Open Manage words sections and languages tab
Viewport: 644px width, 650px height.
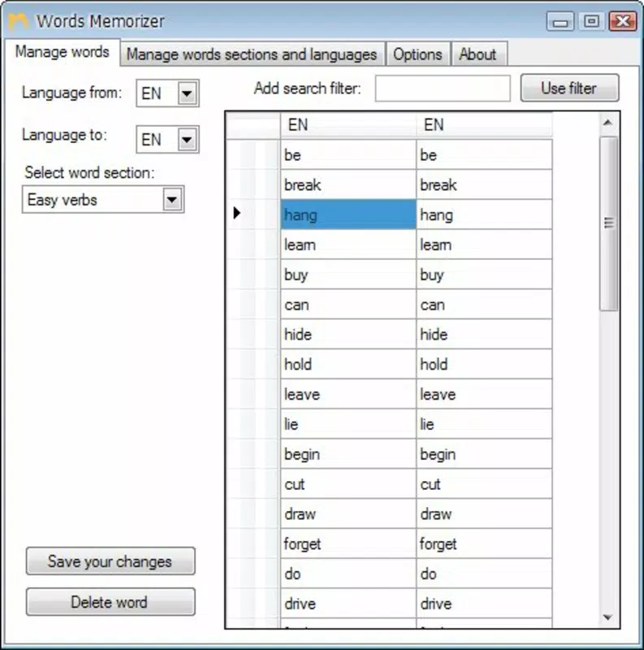pyautogui.click(x=252, y=54)
